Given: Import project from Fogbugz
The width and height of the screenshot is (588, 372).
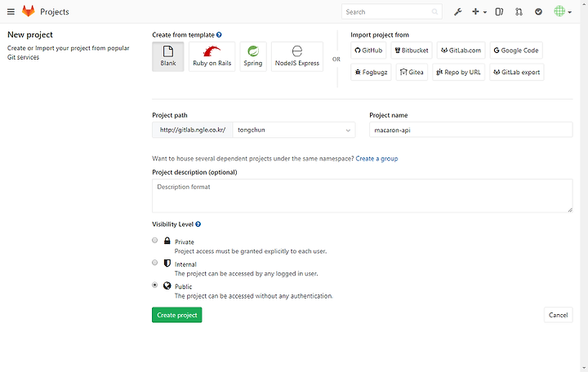Looking at the screenshot, I should click(371, 72).
